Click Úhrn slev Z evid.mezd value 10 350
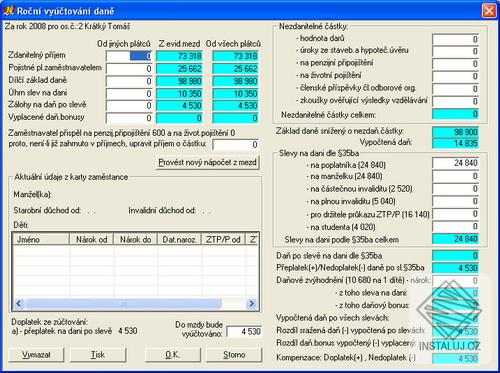The image size is (500, 373). point(179,94)
